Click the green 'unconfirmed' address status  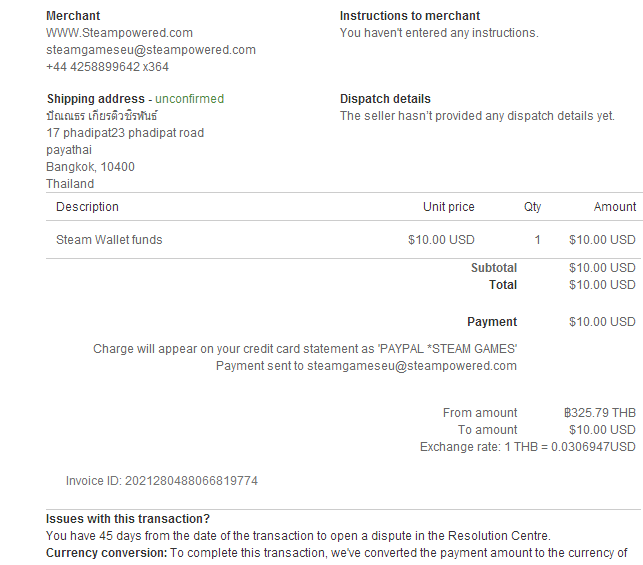point(189,99)
